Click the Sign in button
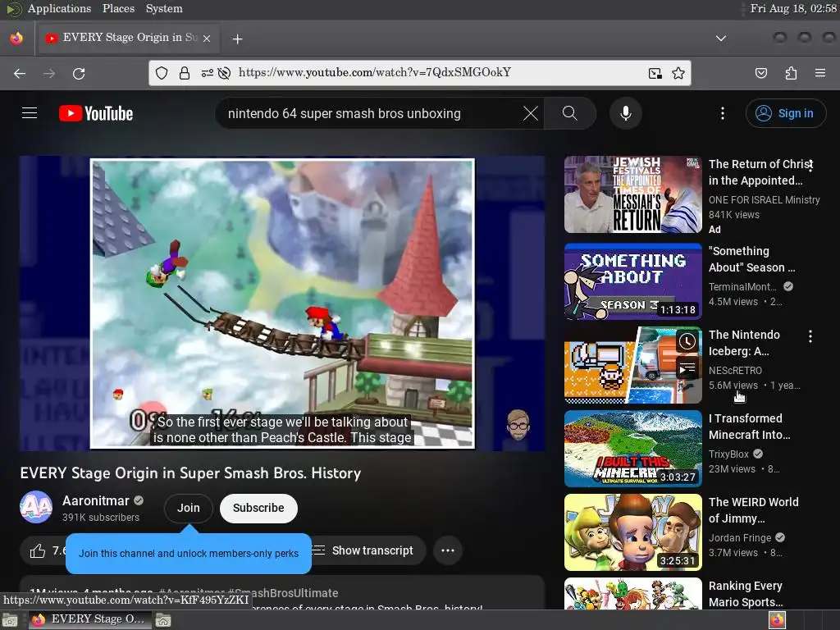This screenshot has width=840, height=630. pyautogui.click(x=785, y=113)
